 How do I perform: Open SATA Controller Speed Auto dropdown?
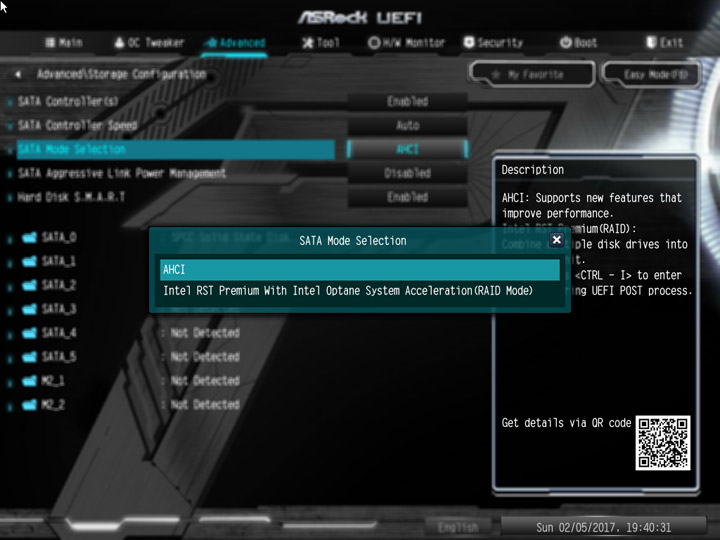tap(407, 125)
